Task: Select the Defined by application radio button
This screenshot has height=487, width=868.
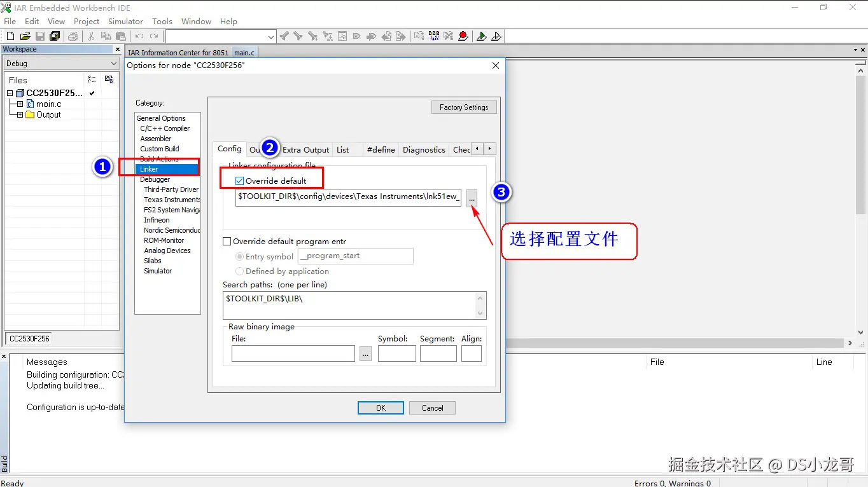Action: 239,271
